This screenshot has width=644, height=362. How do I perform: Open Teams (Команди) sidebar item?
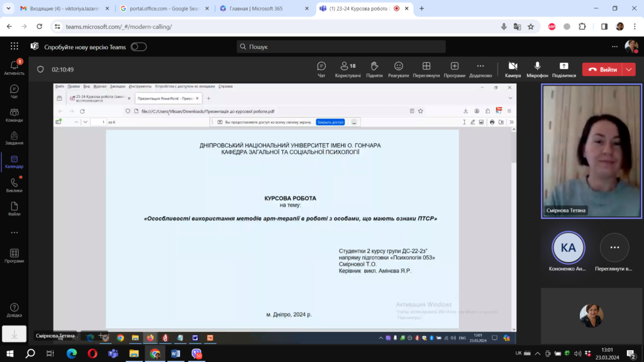(x=14, y=115)
